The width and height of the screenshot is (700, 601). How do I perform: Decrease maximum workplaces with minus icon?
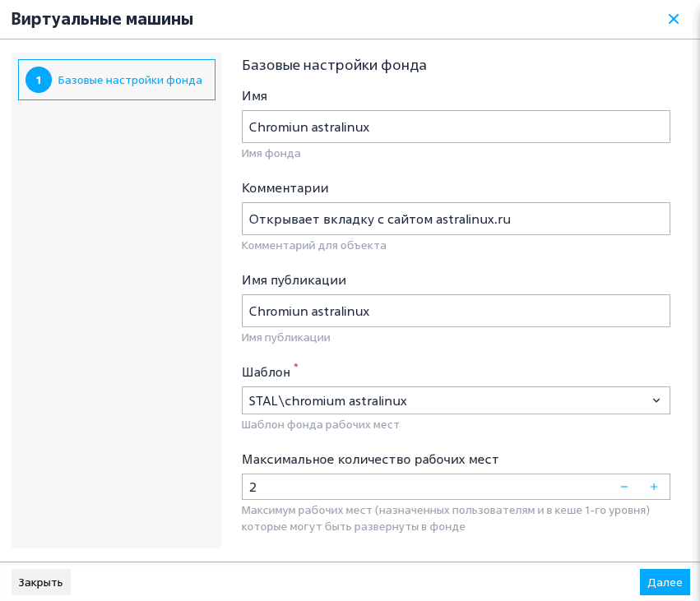(624, 487)
